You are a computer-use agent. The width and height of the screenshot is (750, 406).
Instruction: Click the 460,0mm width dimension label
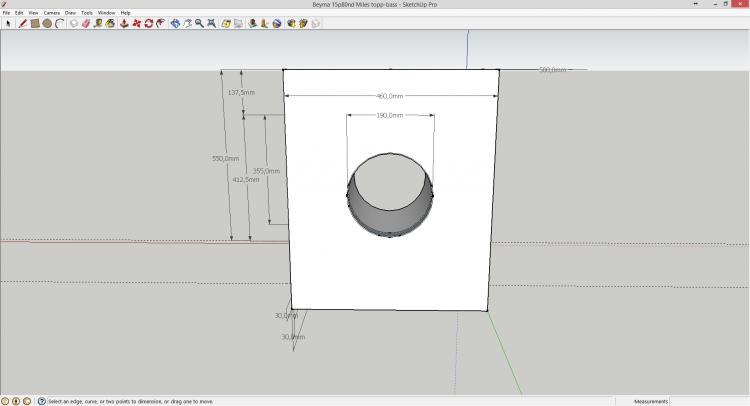(x=389, y=96)
